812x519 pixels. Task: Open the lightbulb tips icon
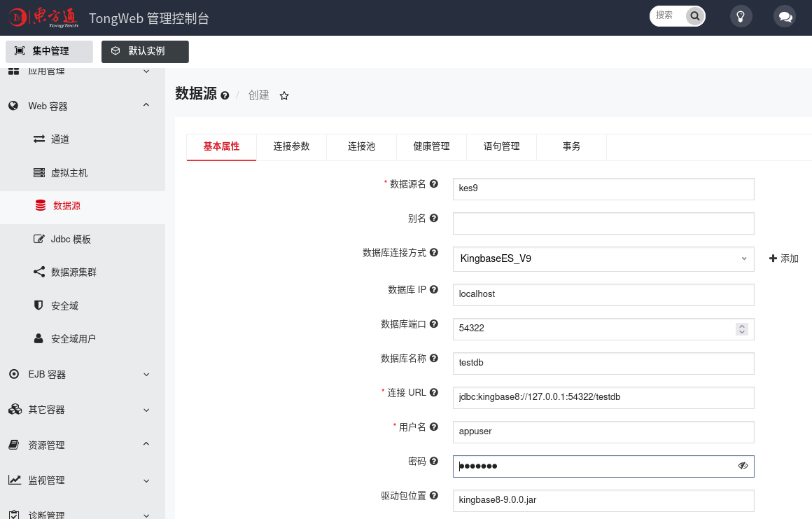pos(741,17)
